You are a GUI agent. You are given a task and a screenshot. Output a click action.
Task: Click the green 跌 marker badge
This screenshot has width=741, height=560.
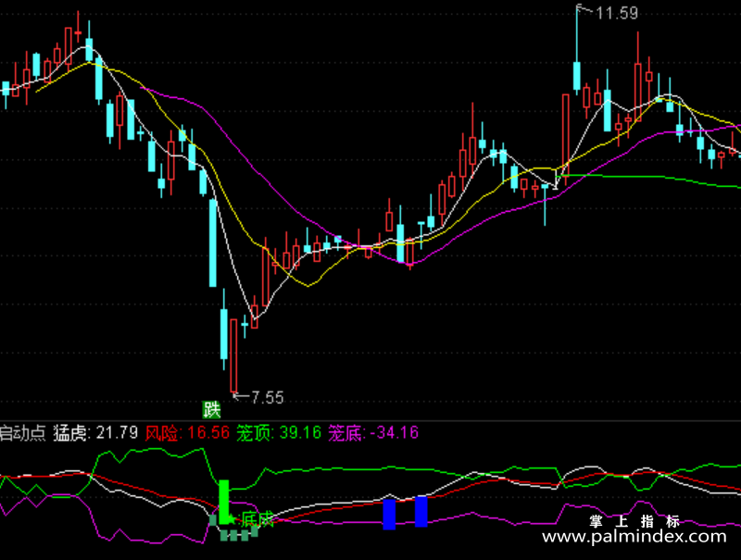(211, 409)
